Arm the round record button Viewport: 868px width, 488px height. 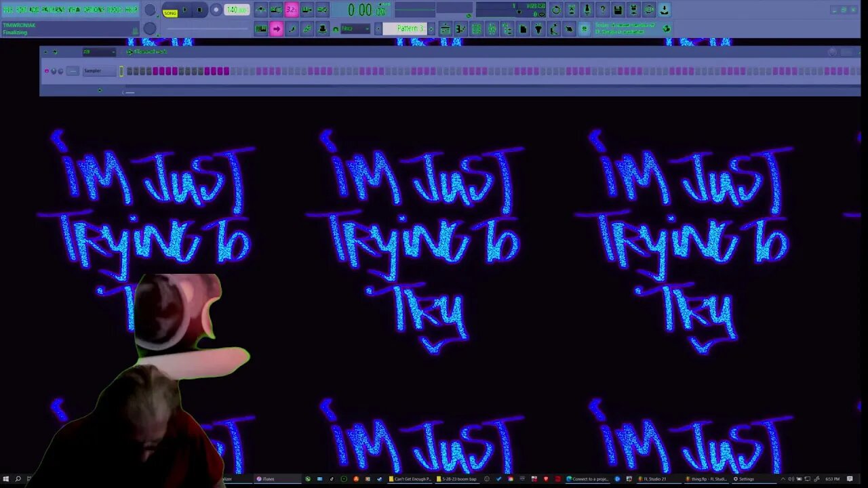[x=216, y=9]
